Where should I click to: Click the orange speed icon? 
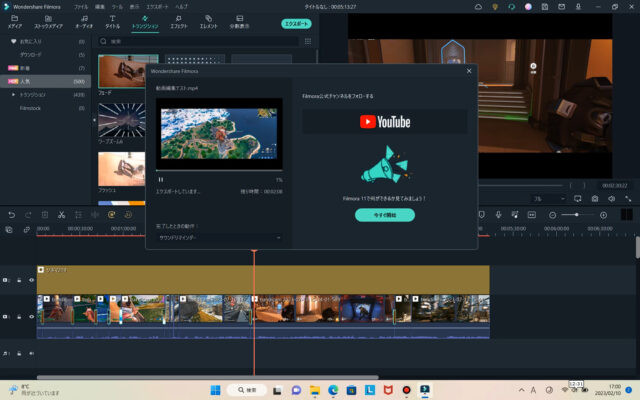(111, 215)
